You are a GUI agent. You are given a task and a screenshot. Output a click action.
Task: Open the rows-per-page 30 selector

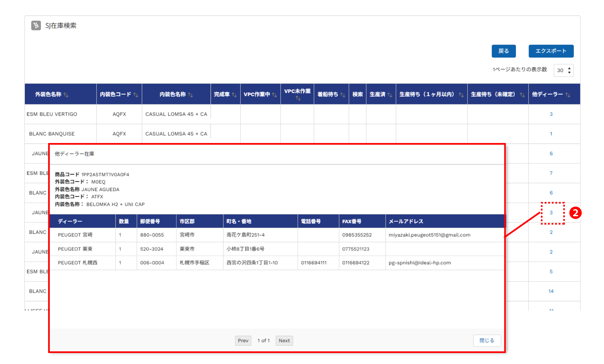[563, 70]
